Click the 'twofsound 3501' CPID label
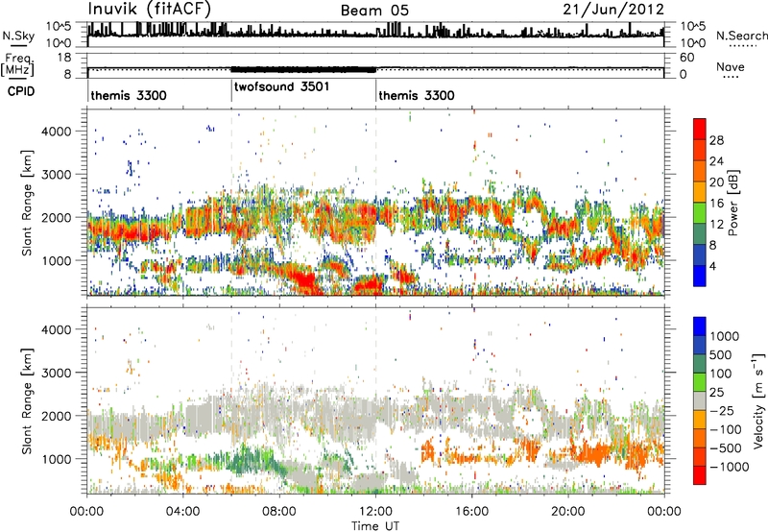This screenshot has width=768, height=532. coord(281,86)
